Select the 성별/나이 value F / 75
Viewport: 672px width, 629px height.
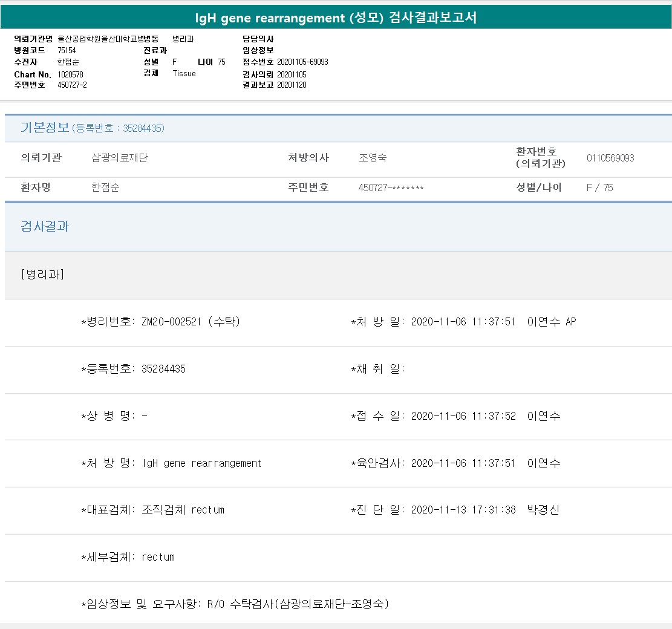[599, 187]
